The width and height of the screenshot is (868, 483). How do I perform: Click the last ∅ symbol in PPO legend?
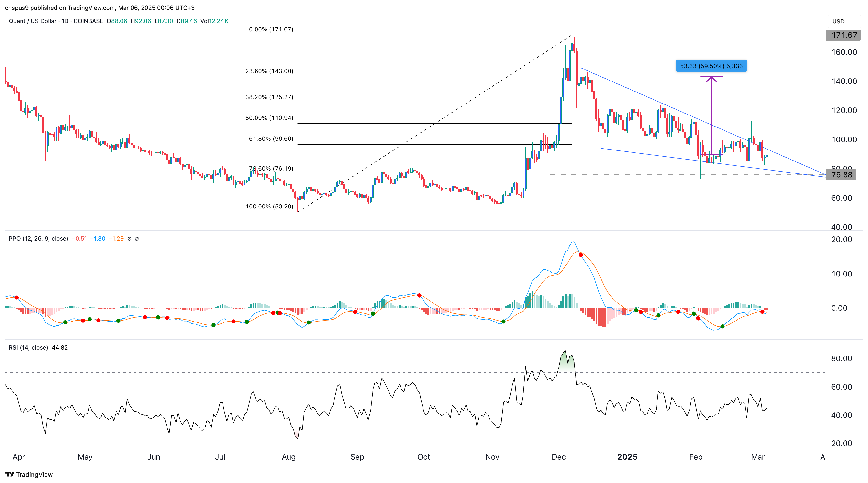point(137,239)
